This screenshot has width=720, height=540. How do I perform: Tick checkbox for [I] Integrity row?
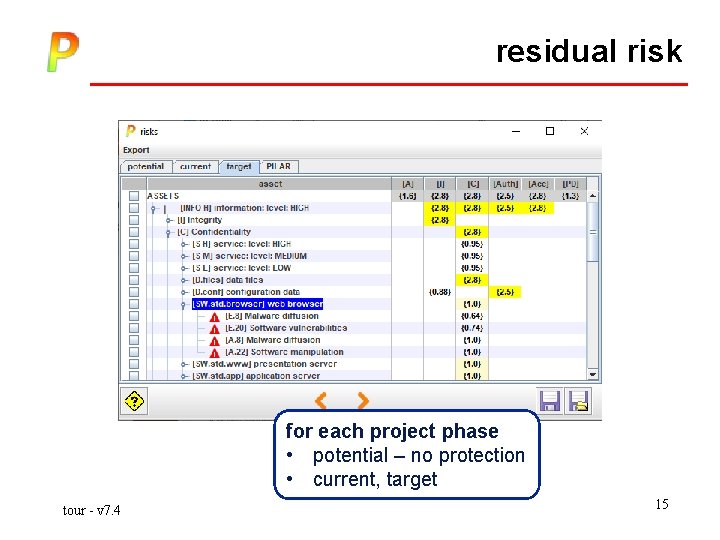[134, 220]
